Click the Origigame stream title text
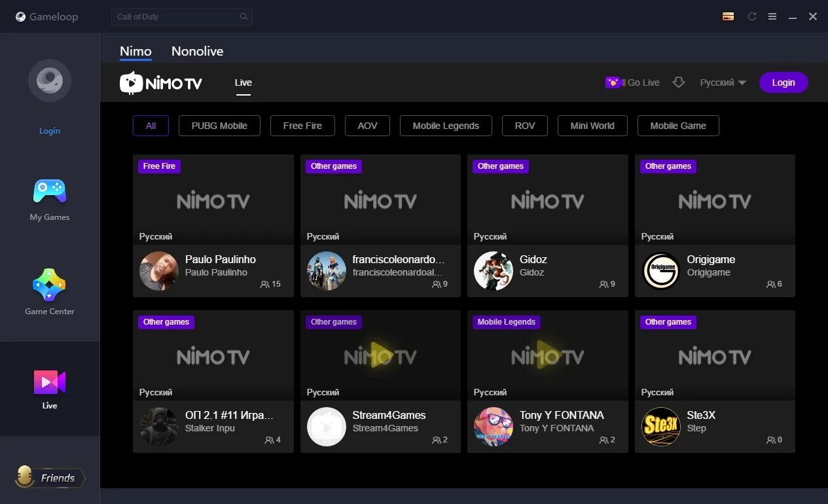This screenshot has width=828, height=504. [x=711, y=259]
